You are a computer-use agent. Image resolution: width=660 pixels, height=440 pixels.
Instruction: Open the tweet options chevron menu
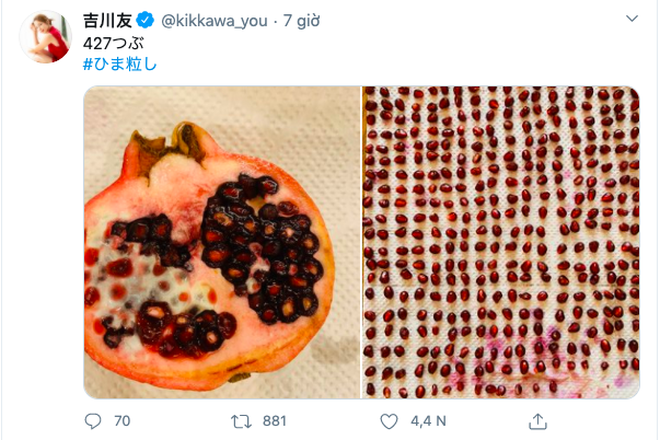point(630,19)
